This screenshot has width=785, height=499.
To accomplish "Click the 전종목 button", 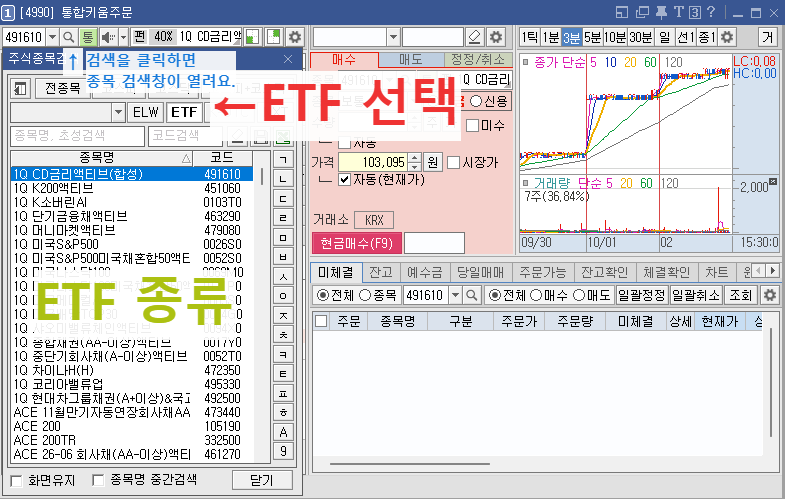I will pos(63,89).
